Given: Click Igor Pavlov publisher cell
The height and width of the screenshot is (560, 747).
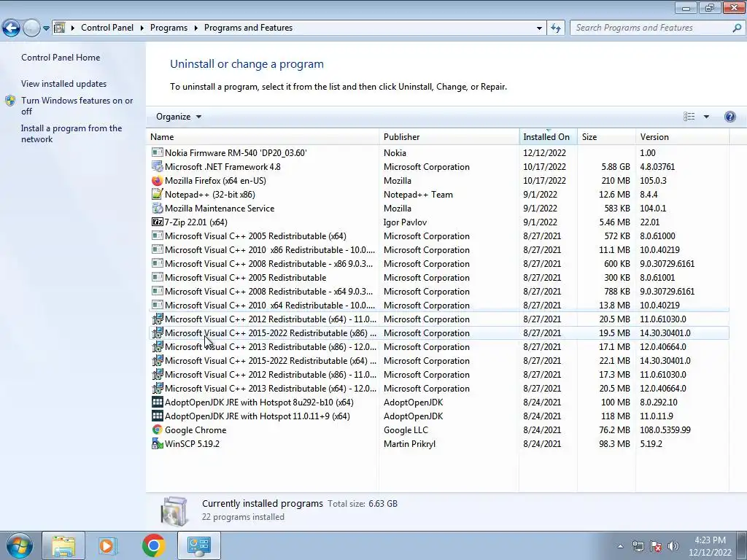Looking at the screenshot, I should 405,222.
